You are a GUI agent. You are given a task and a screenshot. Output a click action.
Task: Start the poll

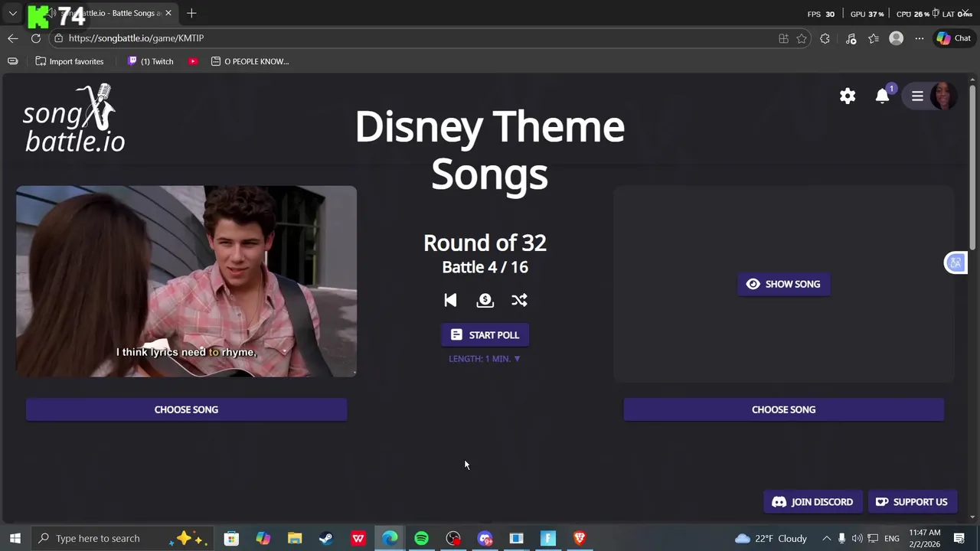point(485,334)
